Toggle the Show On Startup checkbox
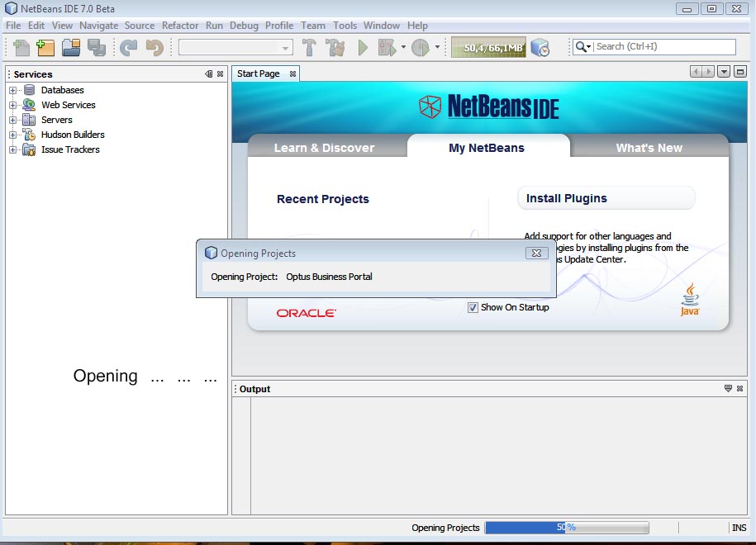 (473, 307)
